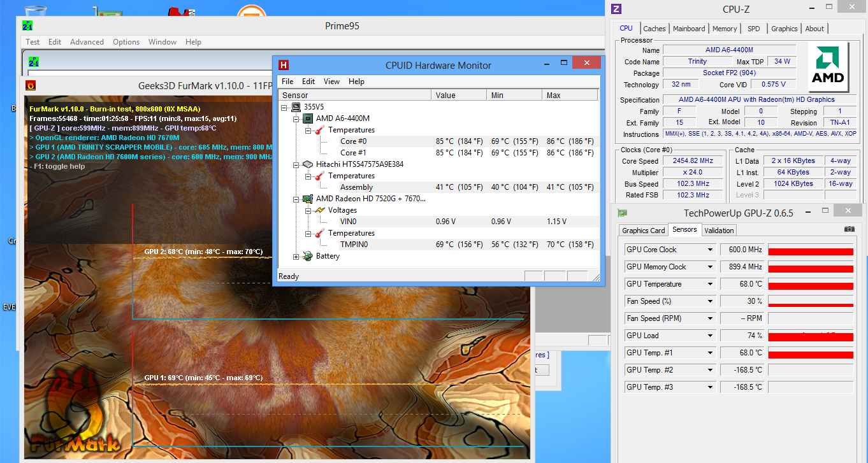Click the Prime95 inner child window icon

[x=34, y=62]
